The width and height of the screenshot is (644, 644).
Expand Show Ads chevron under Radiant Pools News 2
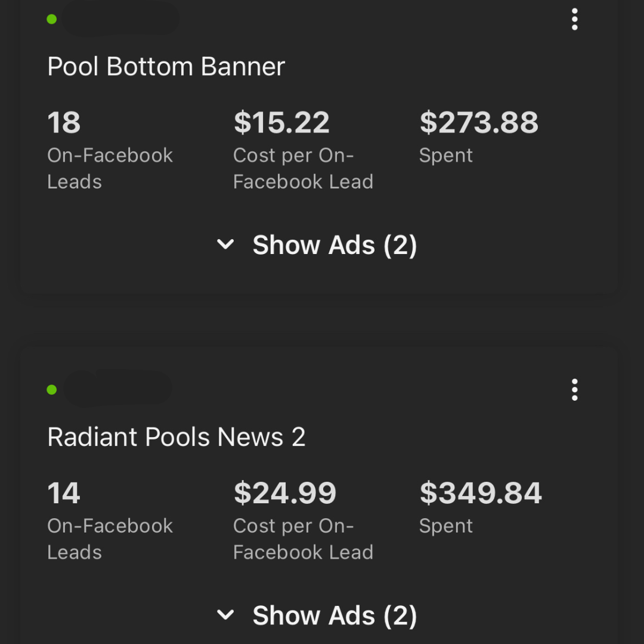(225, 614)
